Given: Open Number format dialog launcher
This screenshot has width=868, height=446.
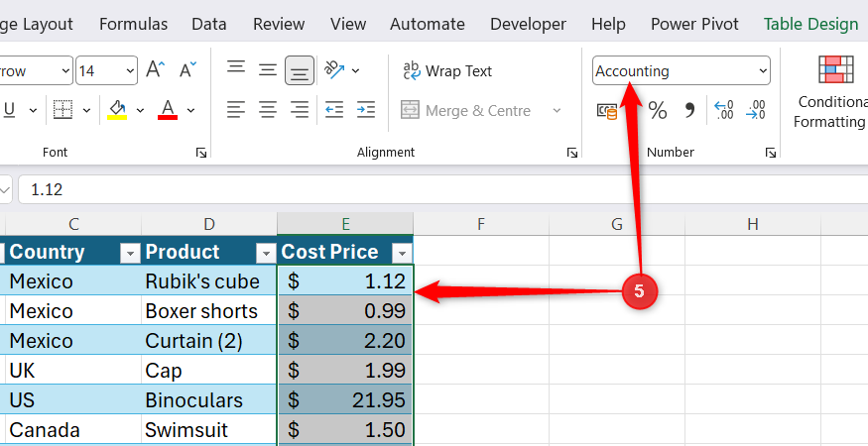Looking at the screenshot, I should (771, 153).
